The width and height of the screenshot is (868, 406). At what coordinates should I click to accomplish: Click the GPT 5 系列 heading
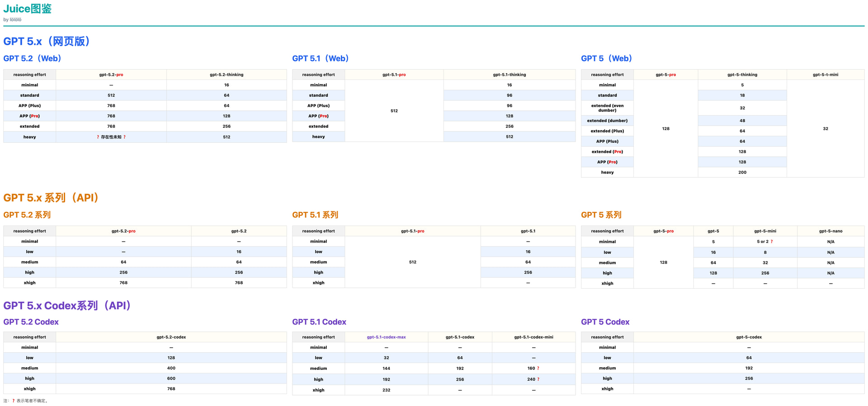[601, 215]
